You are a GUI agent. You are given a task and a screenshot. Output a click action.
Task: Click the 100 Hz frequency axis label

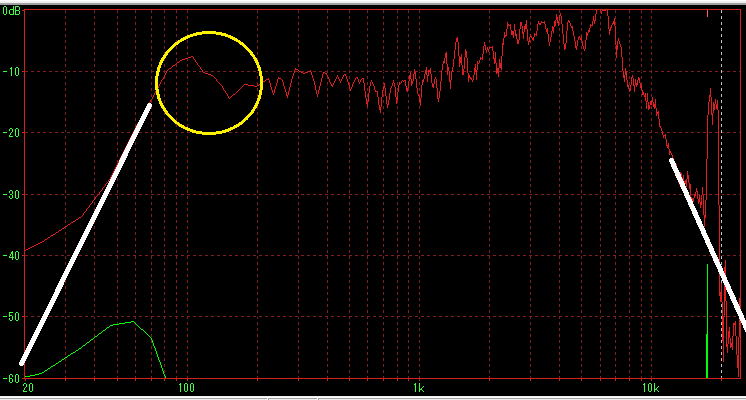186,388
